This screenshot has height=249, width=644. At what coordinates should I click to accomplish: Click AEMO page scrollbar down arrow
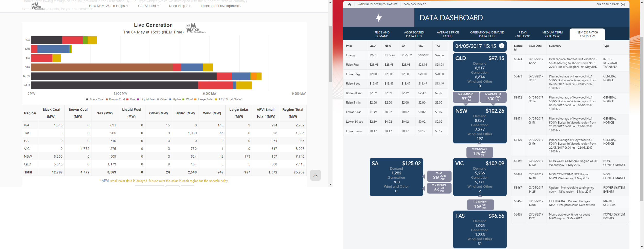click(x=641, y=247)
